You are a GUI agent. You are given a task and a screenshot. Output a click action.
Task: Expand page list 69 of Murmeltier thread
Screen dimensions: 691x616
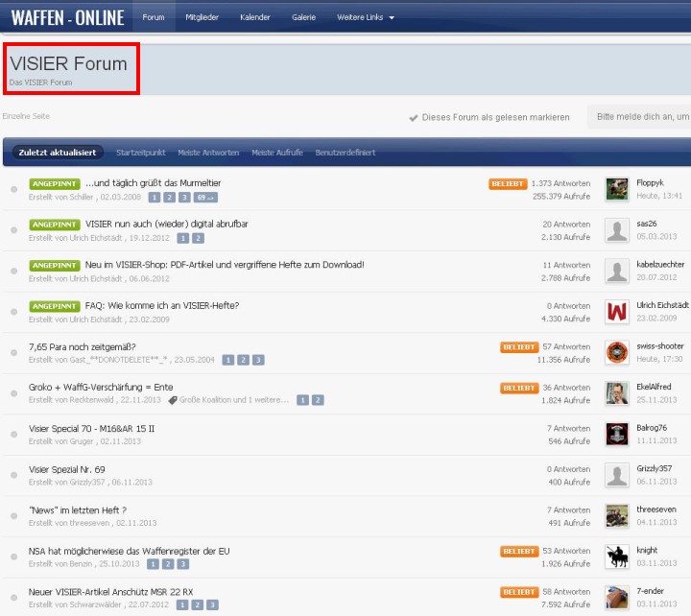[x=205, y=197]
